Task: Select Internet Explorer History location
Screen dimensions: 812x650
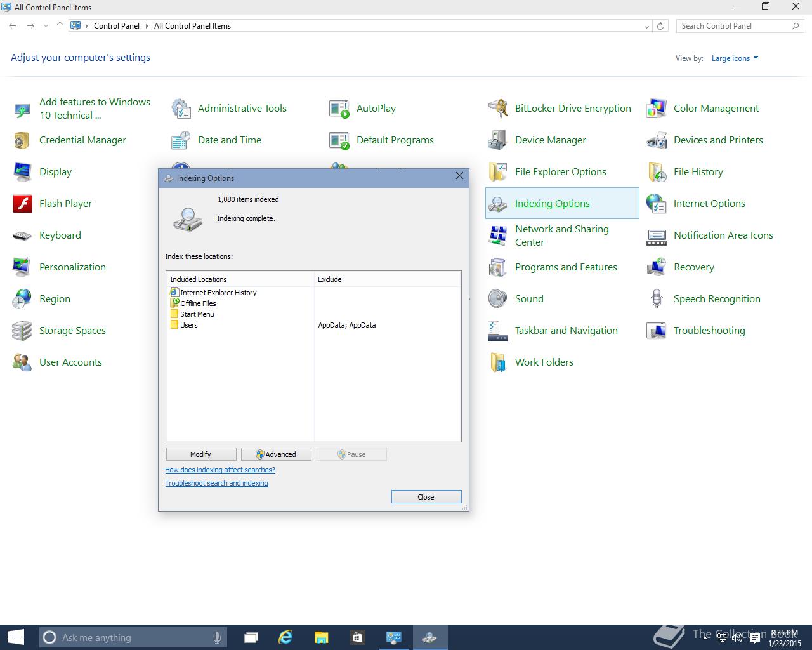Action: click(x=213, y=293)
